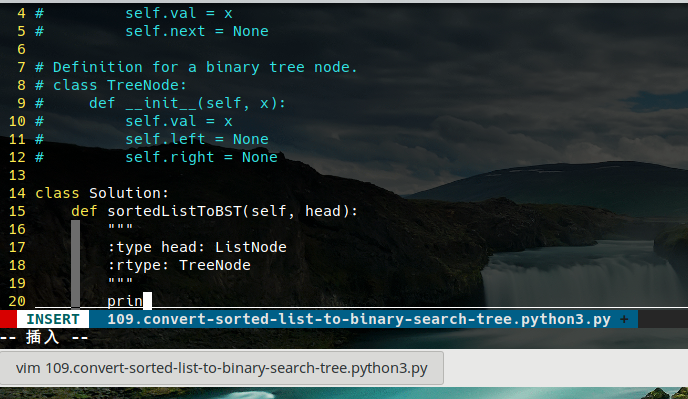This screenshot has width=688, height=399.
Task: Click line number 14 in gutter
Action: (17, 193)
